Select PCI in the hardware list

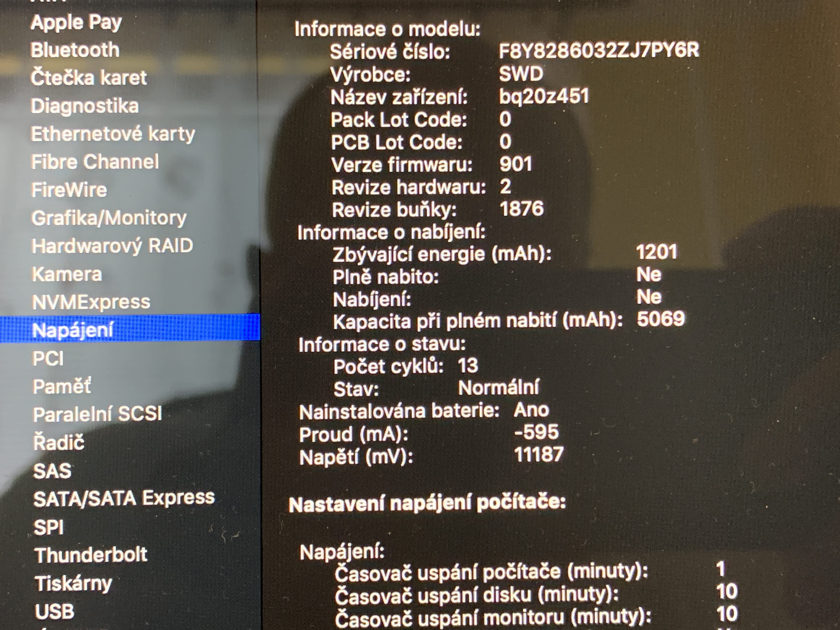[x=48, y=359]
